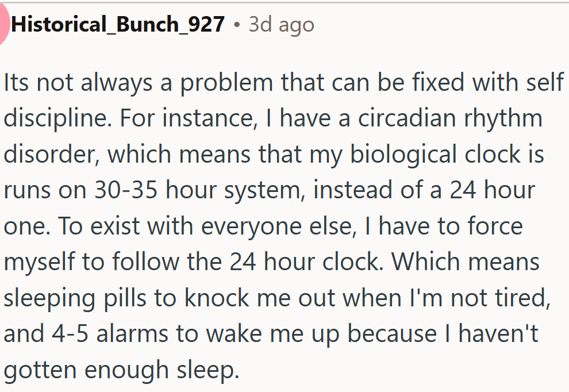Open Historical_Bunch_927's profile link
This screenshot has width=569, height=392.
[118, 25]
